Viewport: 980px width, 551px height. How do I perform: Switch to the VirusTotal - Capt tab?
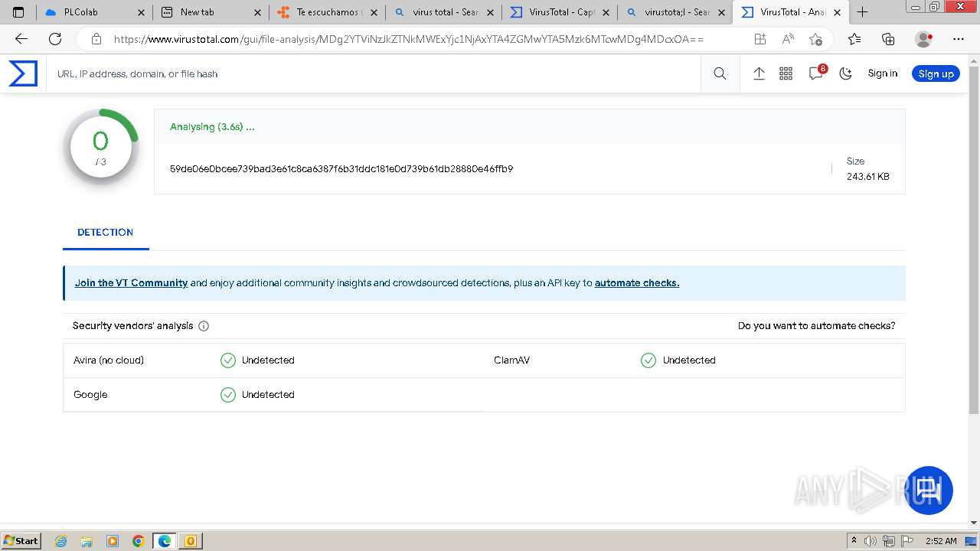coord(560,12)
